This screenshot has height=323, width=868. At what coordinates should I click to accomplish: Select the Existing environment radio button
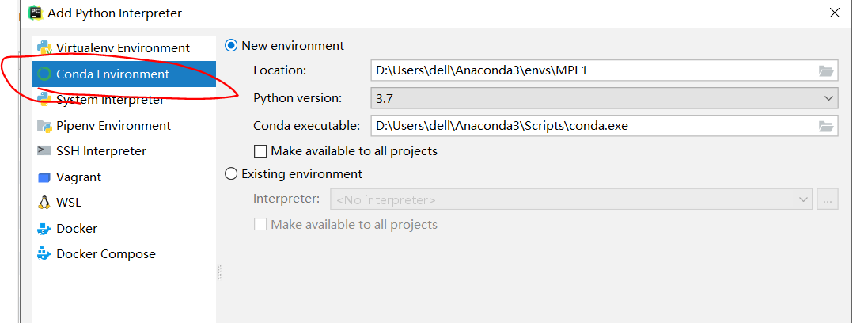tap(232, 174)
